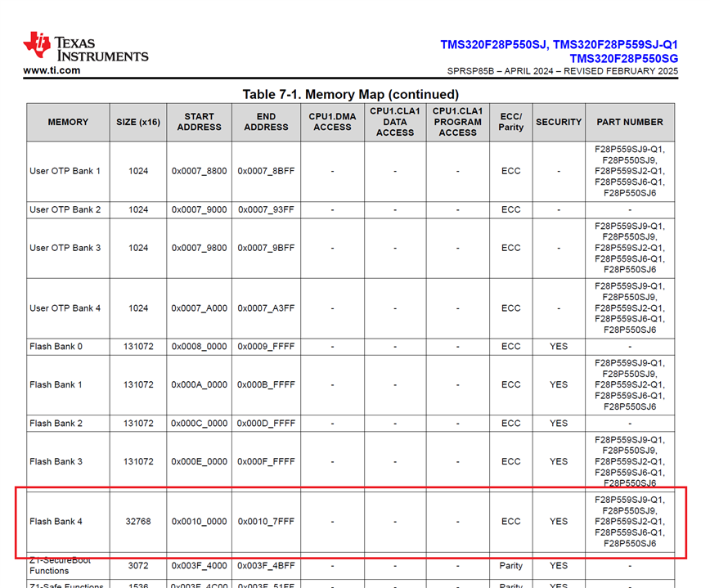The width and height of the screenshot is (710, 588).
Task: Click the CPU1.CLA1 DATA ACCESS header
Action: 395,122
